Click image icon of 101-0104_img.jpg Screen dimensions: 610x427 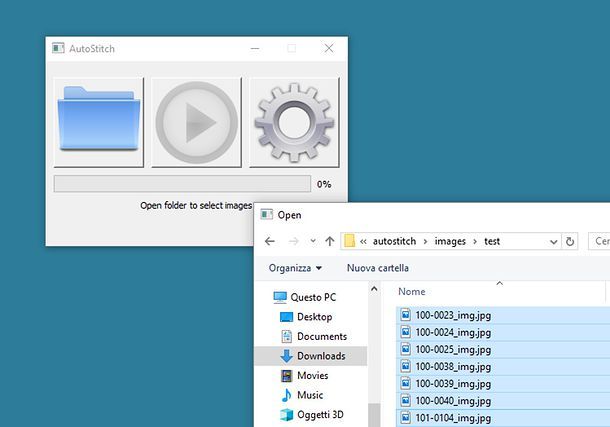pos(405,417)
